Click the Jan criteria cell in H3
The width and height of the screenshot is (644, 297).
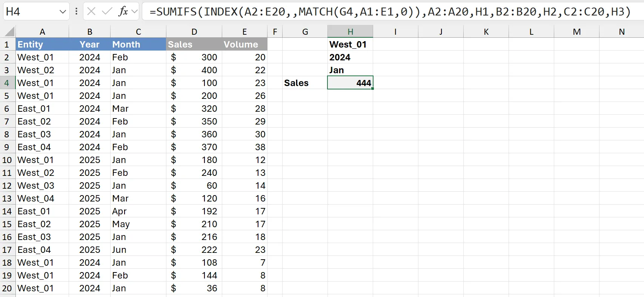pyautogui.click(x=350, y=70)
